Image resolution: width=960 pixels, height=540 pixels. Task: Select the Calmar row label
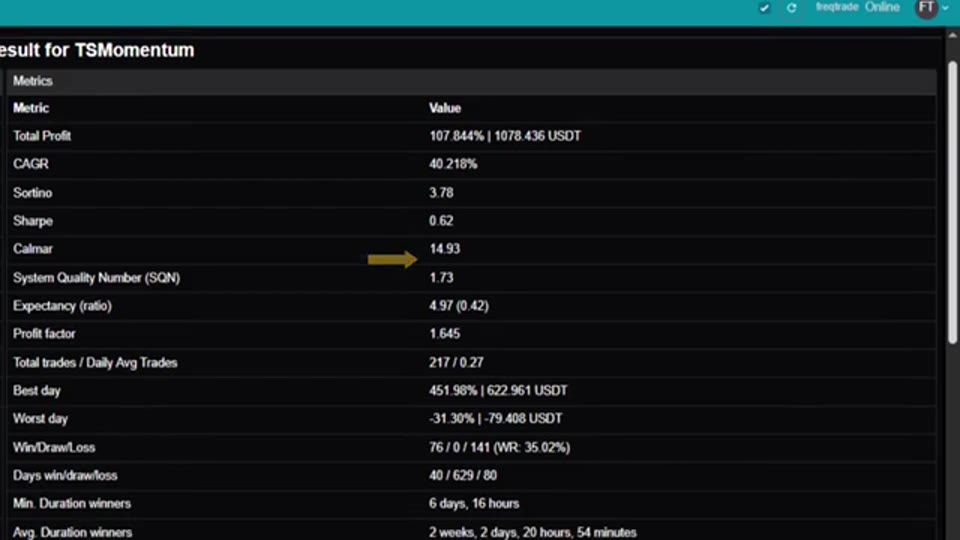pos(32,249)
